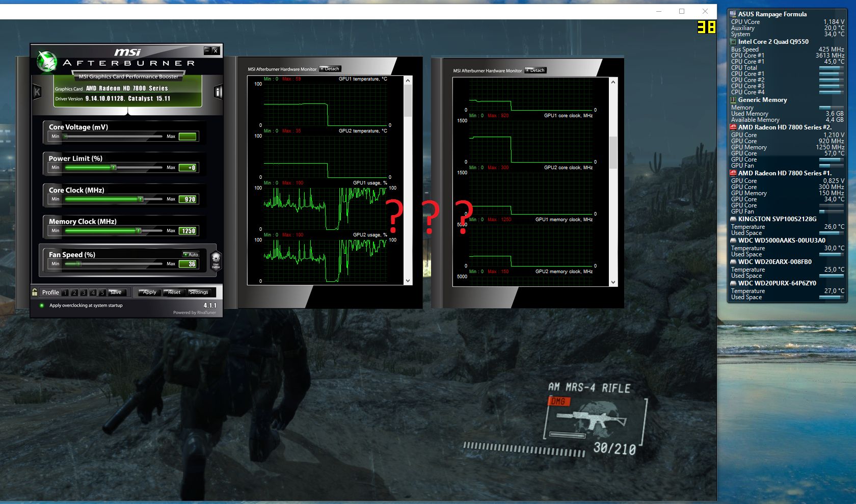This screenshot has width=856, height=504.
Task: Click the Core Clock 920 value field
Action: pyautogui.click(x=188, y=199)
